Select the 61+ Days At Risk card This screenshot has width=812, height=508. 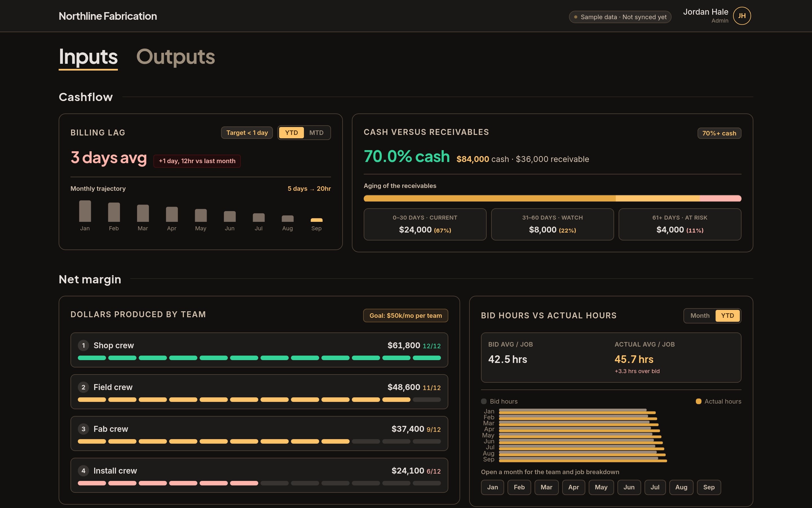[x=680, y=224]
